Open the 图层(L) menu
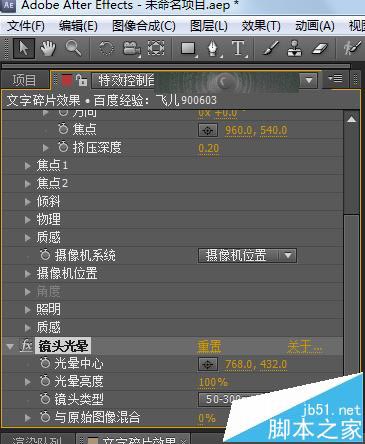 (x=209, y=26)
